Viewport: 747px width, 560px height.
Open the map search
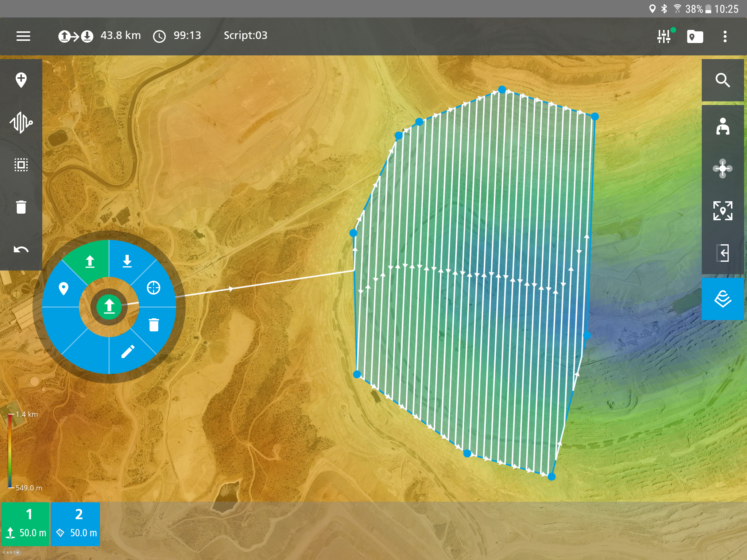point(723,80)
